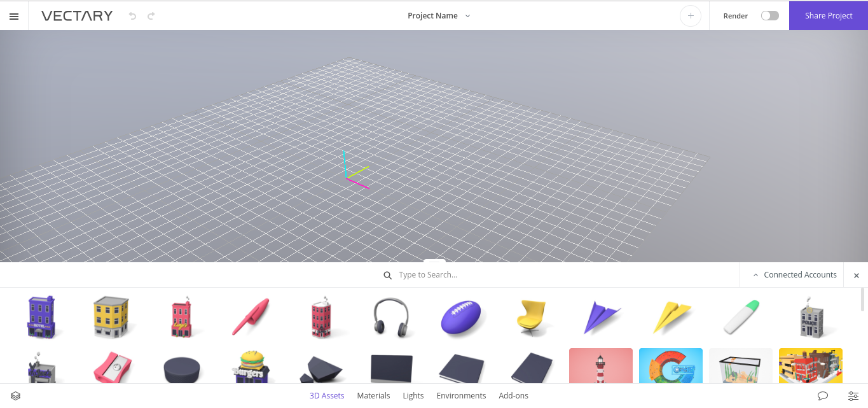Select the lighthouse scene thumbnail
Viewport: 868px width, 408px height.
point(601,365)
